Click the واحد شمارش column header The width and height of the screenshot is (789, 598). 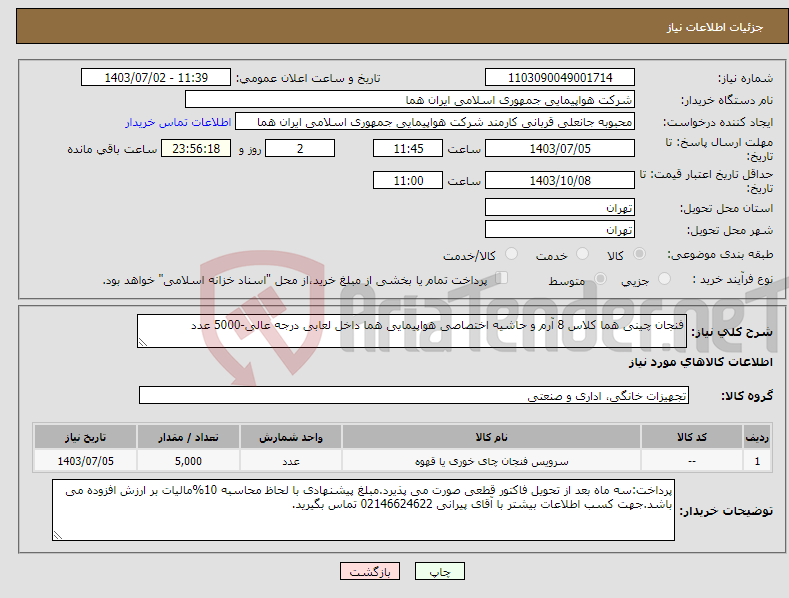291,437
